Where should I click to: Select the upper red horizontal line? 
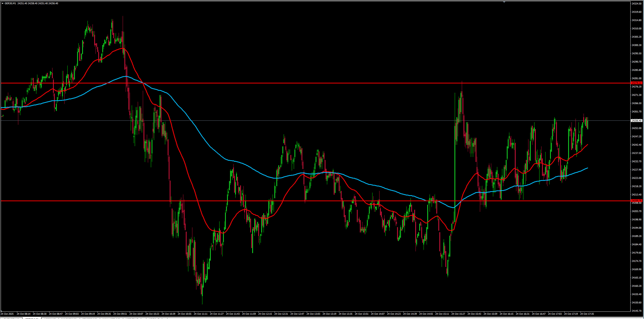coord(300,83)
